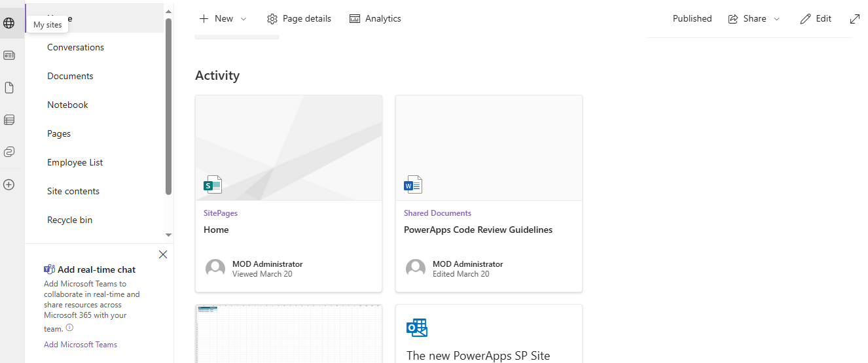Click MOD Administrator avatar on Guidelines card
Image resolution: width=868 pixels, height=363 pixels.
click(x=416, y=268)
